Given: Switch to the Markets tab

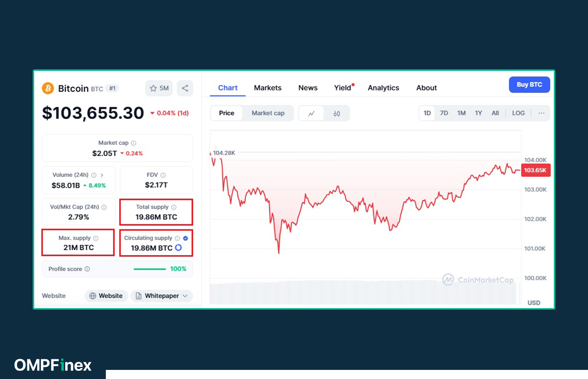Looking at the screenshot, I should point(267,88).
